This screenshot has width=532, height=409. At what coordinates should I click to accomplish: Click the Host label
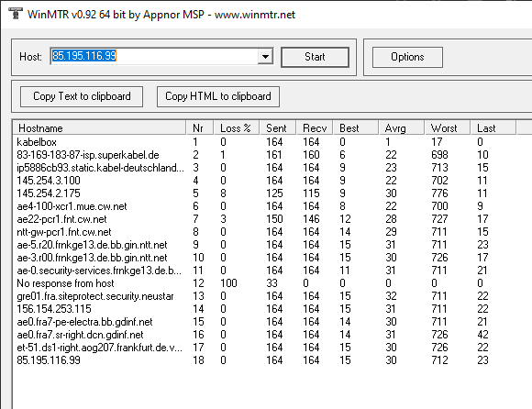tap(30, 57)
